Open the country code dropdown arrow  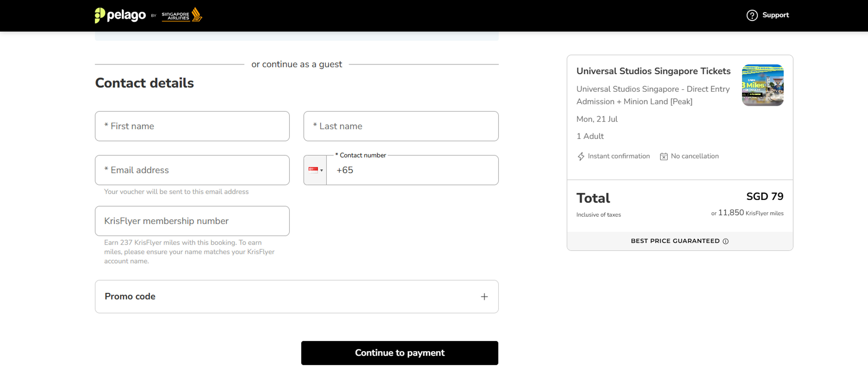(321, 170)
